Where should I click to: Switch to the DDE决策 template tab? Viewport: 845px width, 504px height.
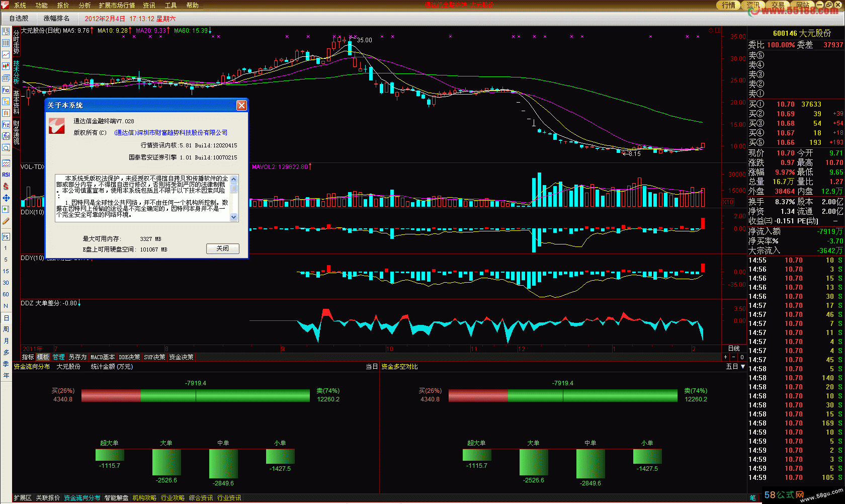tap(129, 357)
